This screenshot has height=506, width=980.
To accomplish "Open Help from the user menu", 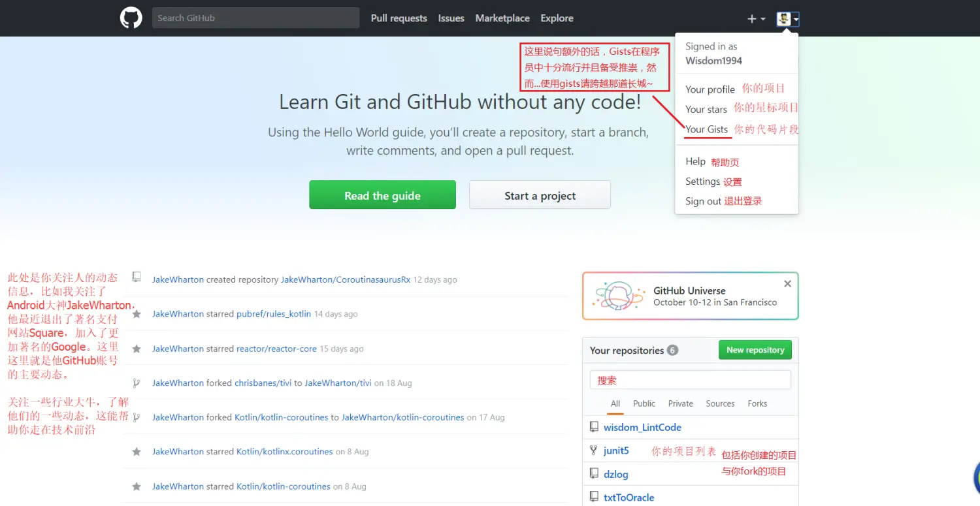I will click(x=695, y=161).
